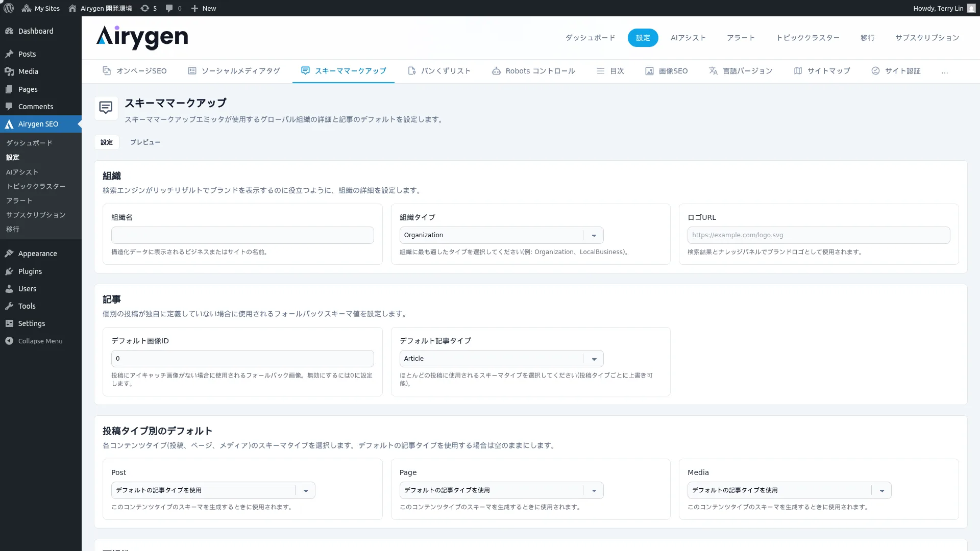Select スキーママークアップ tab

pos(344,71)
